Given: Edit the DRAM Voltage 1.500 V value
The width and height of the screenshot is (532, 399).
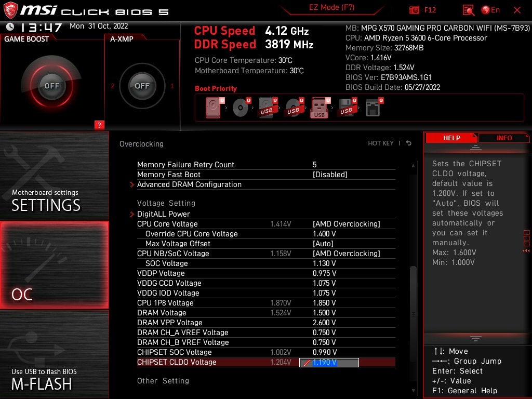Looking at the screenshot, I should (x=324, y=312).
